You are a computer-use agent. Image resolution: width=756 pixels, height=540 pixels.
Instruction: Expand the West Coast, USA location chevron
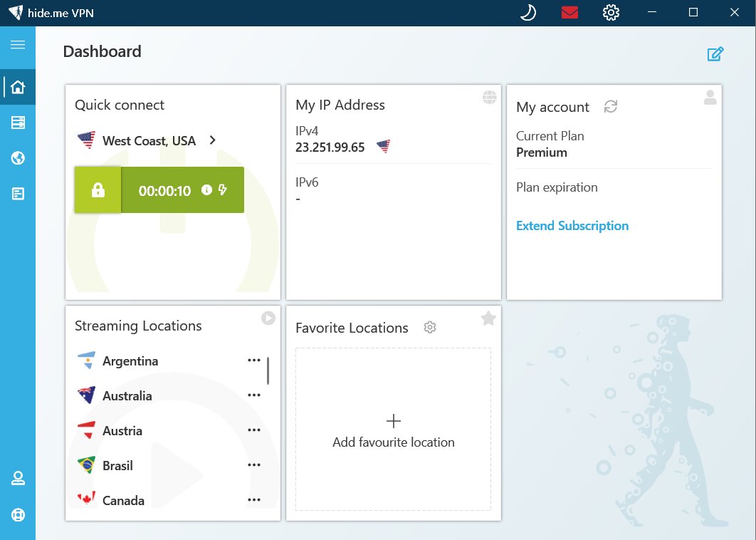click(213, 140)
